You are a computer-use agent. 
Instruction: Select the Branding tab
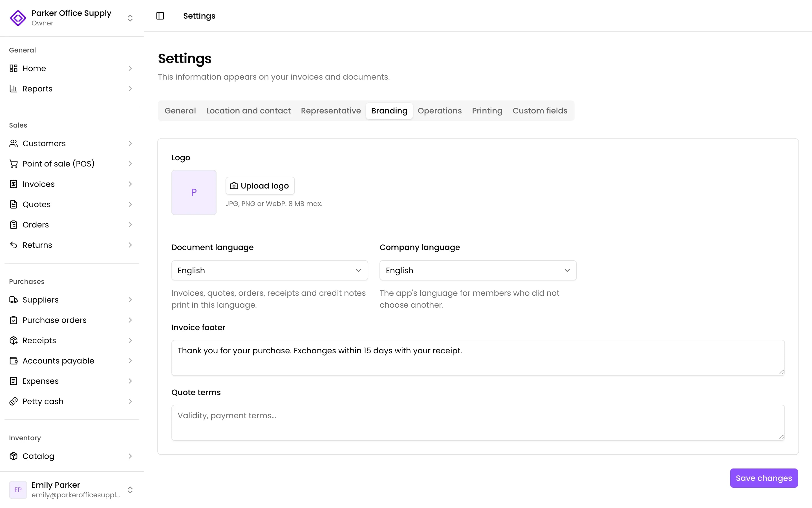389,111
